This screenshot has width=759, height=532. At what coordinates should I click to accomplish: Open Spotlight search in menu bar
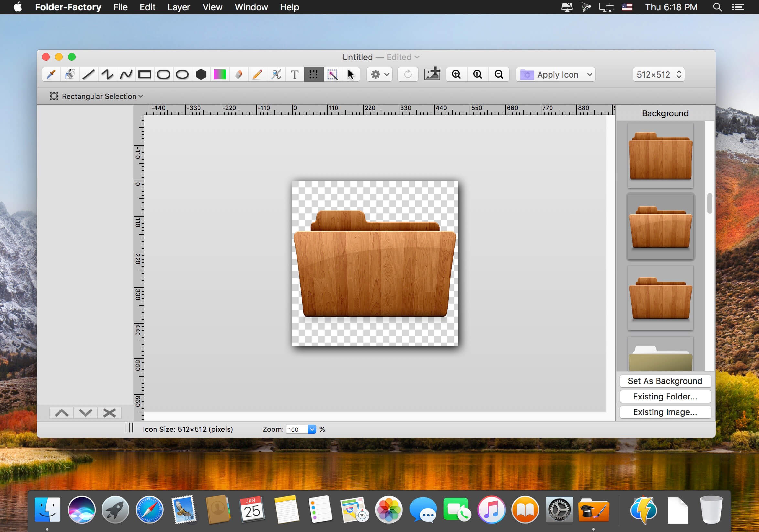[x=717, y=7]
